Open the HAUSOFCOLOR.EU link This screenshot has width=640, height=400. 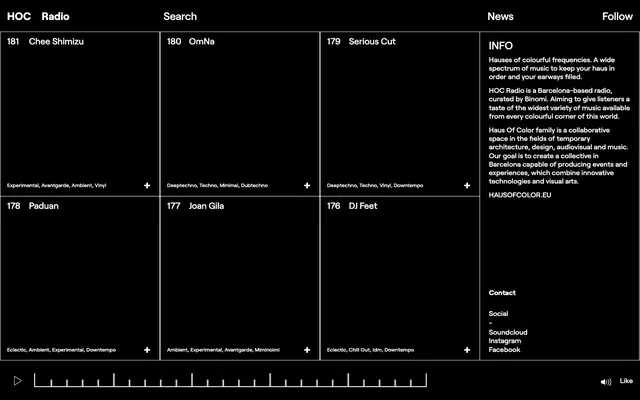(x=520, y=195)
